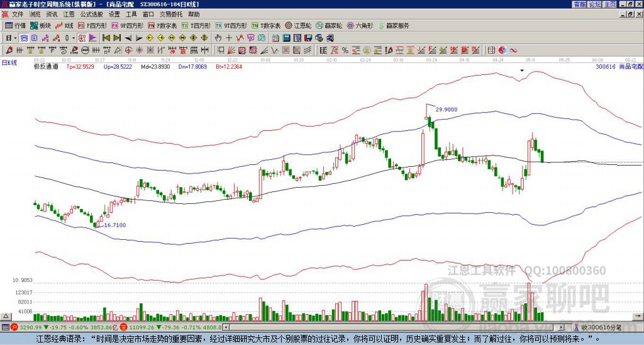Click the red save diskette icon
Viewport: 644px width, 345px height.
click(x=308, y=38)
